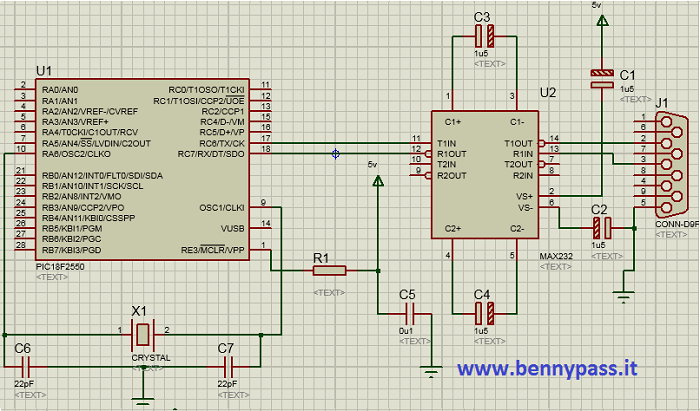Click the ground symbol below C5
Image resolution: width=700 pixels, height=411 pixels.
(x=431, y=374)
